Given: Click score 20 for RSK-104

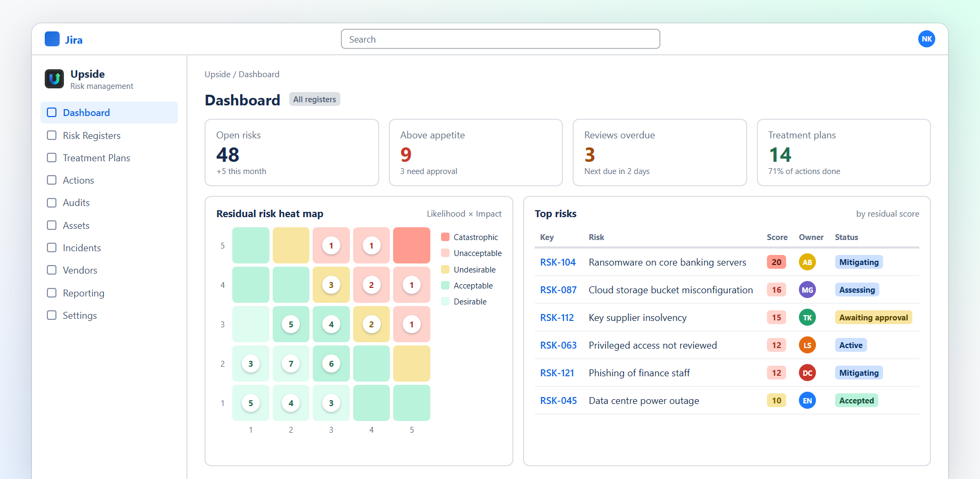Looking at the screenshot, I should 777,262.
